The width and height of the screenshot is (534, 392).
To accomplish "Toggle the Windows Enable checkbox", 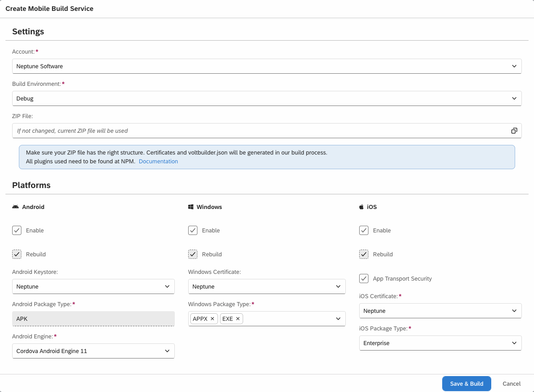I will click(193, 230).
